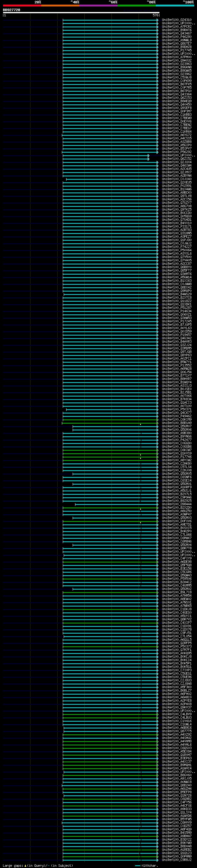Click hit label UniRef100_A9B380
This screenshot has width=197, height=868.
pyautogui.click(x=177, y=433)
